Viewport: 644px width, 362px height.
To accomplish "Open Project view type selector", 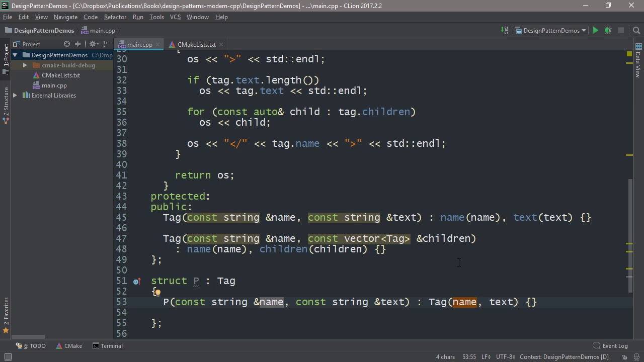I will pos(27,44).
